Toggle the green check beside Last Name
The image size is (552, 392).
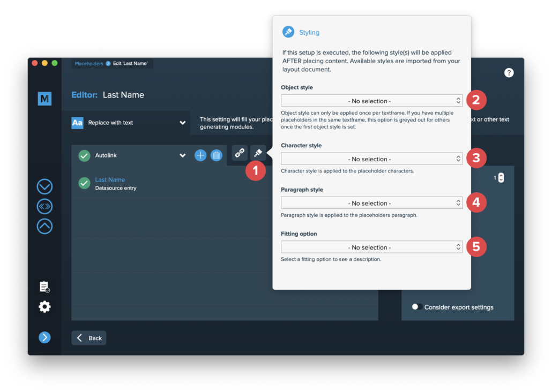(x=84, y=183)
